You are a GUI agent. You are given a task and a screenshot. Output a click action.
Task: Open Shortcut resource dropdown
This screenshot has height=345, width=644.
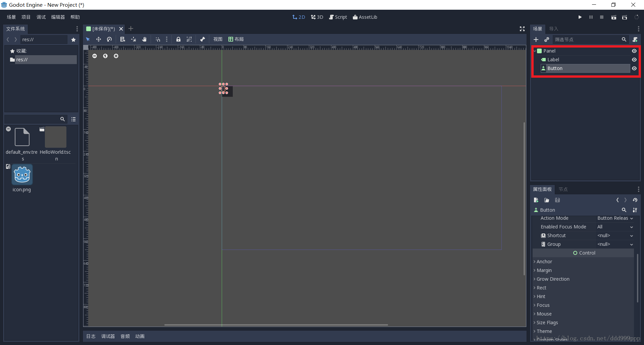point(615,235)
